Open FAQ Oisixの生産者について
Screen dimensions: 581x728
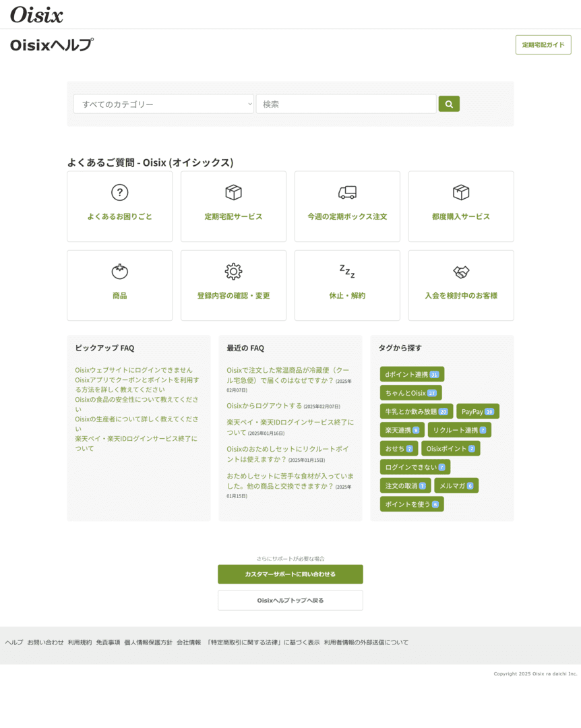pos(137,424)
